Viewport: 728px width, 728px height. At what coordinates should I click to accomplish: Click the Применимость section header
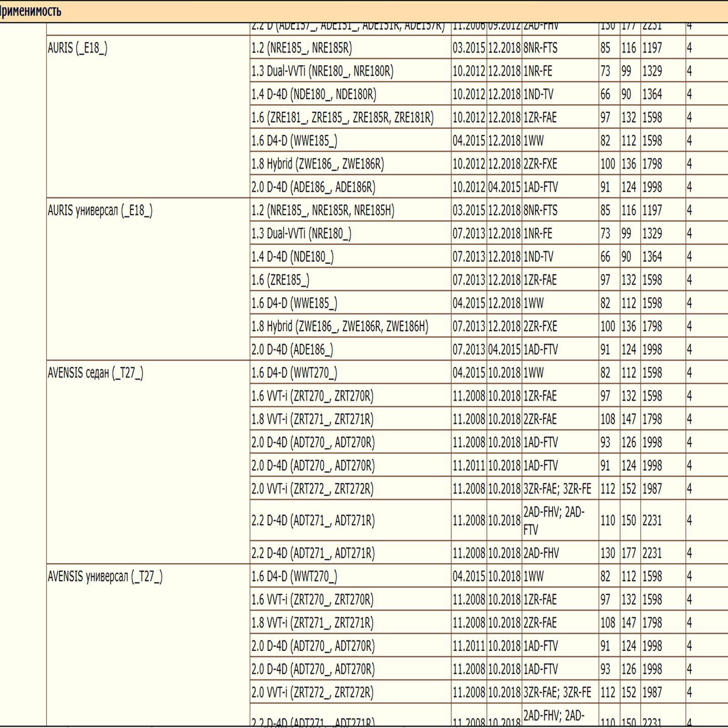(31, 11)
